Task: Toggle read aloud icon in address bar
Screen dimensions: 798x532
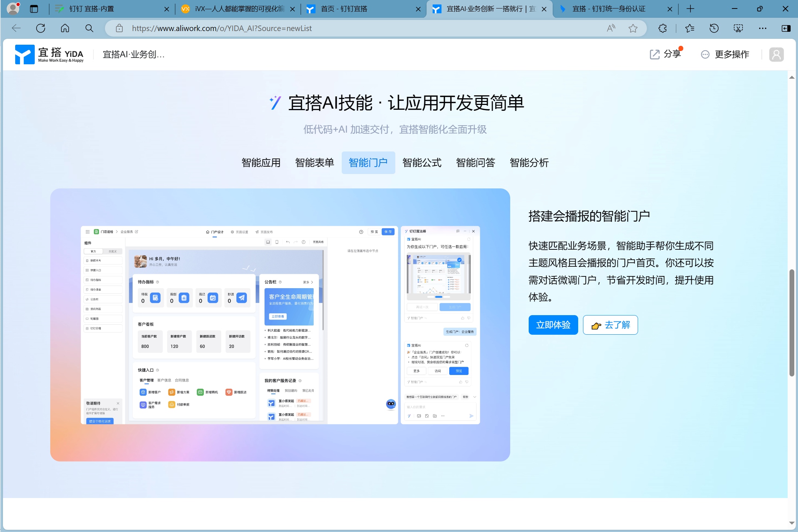Action: [611, 28]
